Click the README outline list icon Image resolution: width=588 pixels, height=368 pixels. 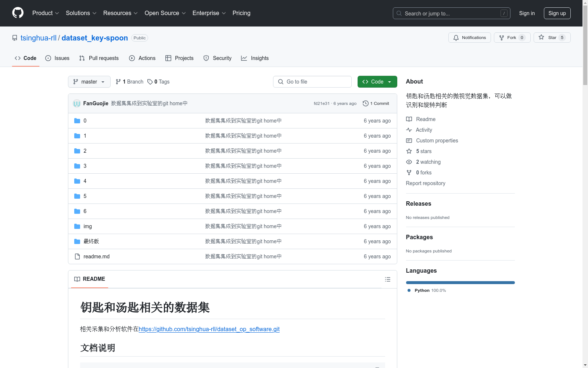pyautogui.click(x=387, y=279)
